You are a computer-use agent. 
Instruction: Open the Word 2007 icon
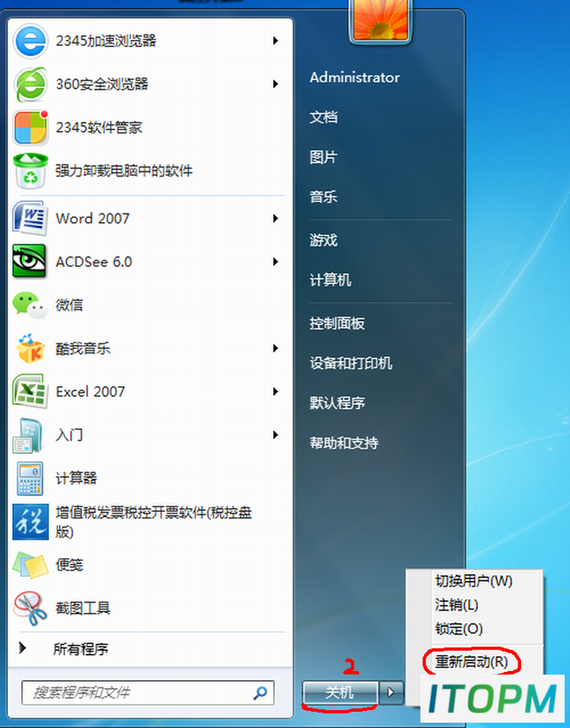pos(30,218)
